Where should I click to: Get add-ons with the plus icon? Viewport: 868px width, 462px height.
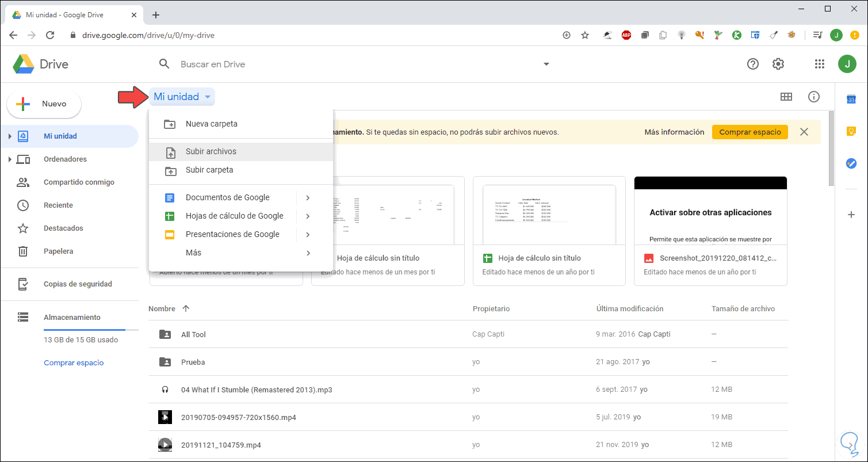(851, 215)
